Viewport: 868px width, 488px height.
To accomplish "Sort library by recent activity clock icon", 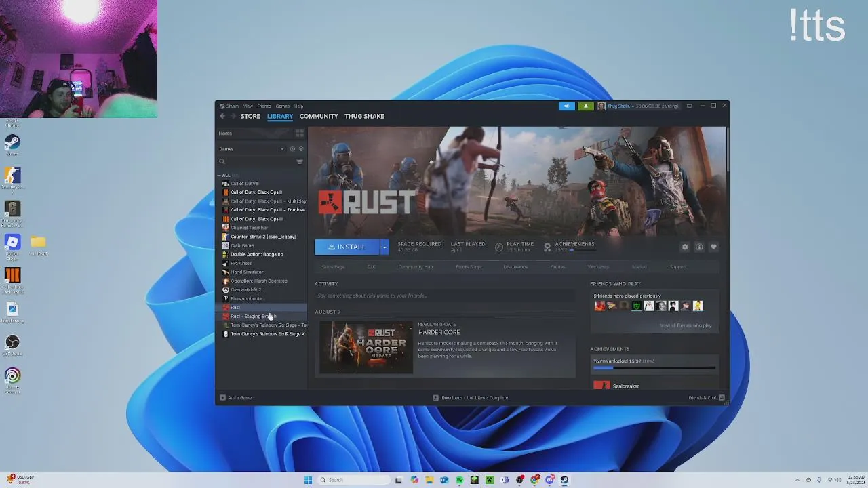I will (x=292, y=149).
